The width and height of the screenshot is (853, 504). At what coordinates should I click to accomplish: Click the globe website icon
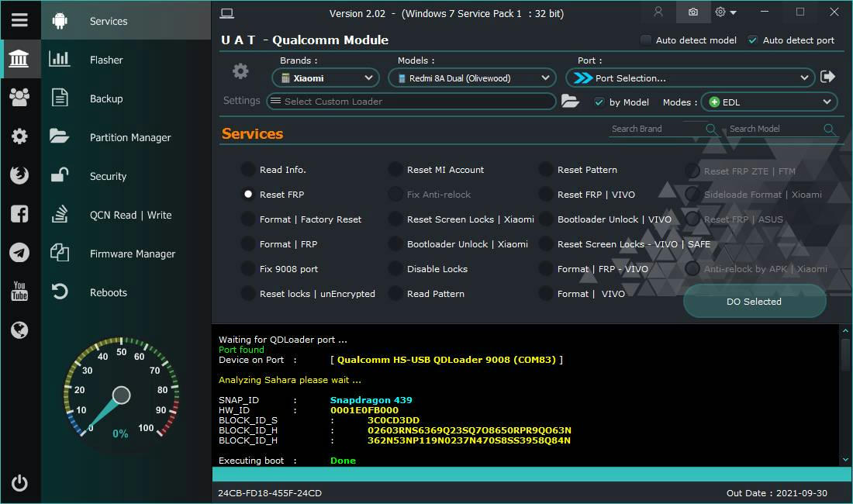tap(19, 330)
